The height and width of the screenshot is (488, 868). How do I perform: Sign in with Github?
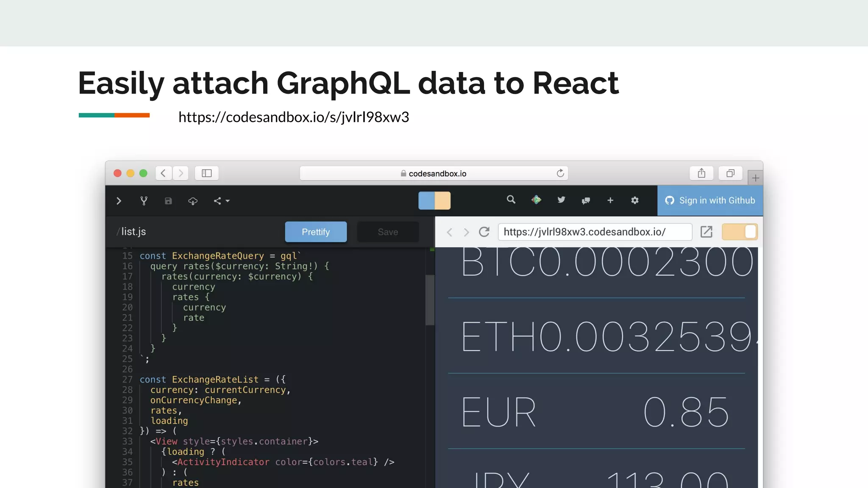[x=710, y=200]
